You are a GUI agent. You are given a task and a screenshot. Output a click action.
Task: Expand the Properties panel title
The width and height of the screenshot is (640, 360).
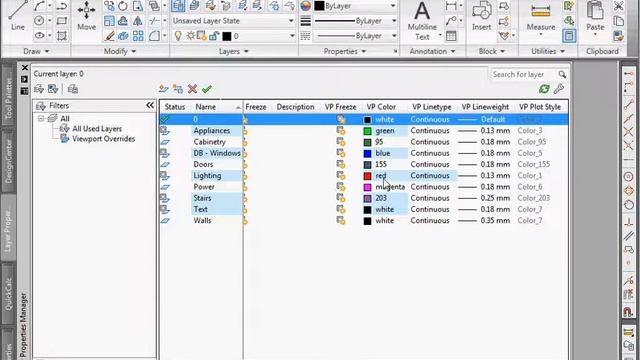pyautogui.click(x=344, y=51)
